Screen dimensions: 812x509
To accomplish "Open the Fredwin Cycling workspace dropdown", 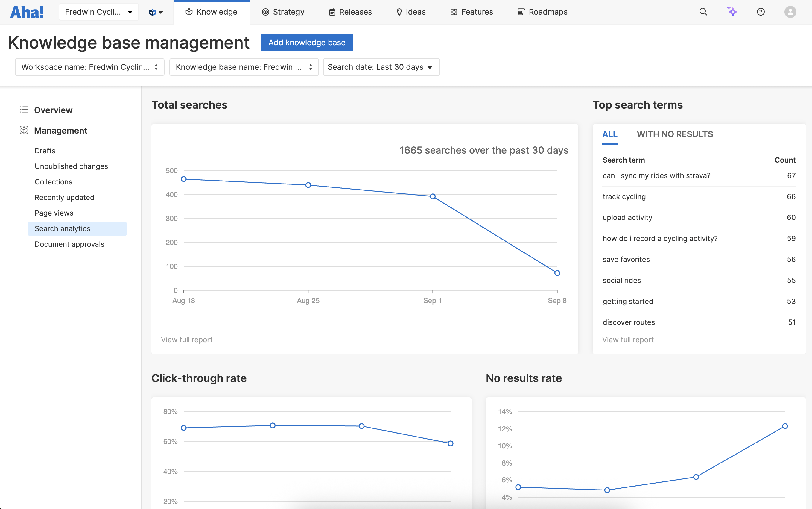I will coord(98,12).
